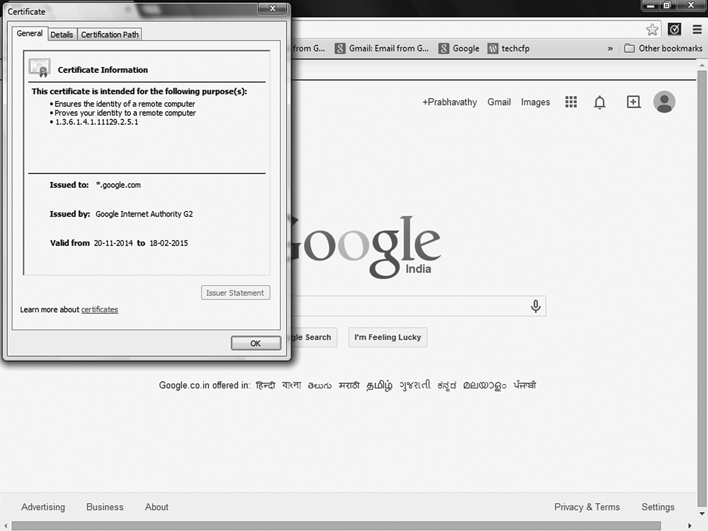Open the Images link
Viewport: 708px width, 531px height.
point(536,102)
